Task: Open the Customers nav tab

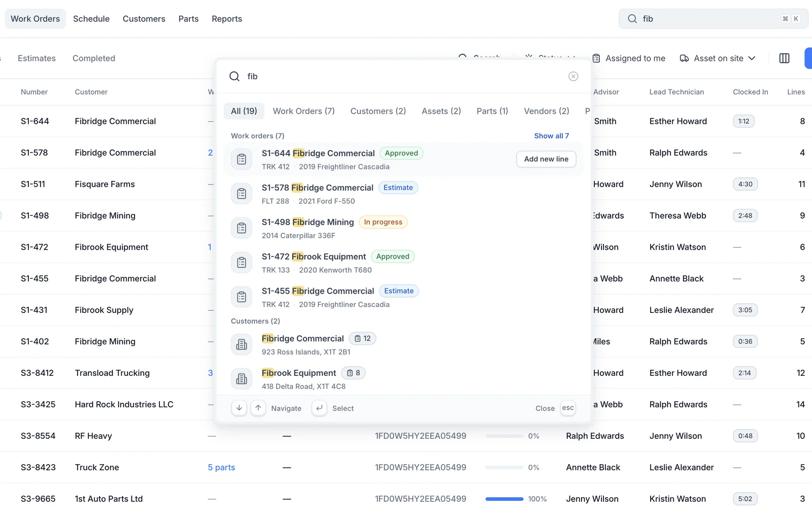Action: [144, 19]
